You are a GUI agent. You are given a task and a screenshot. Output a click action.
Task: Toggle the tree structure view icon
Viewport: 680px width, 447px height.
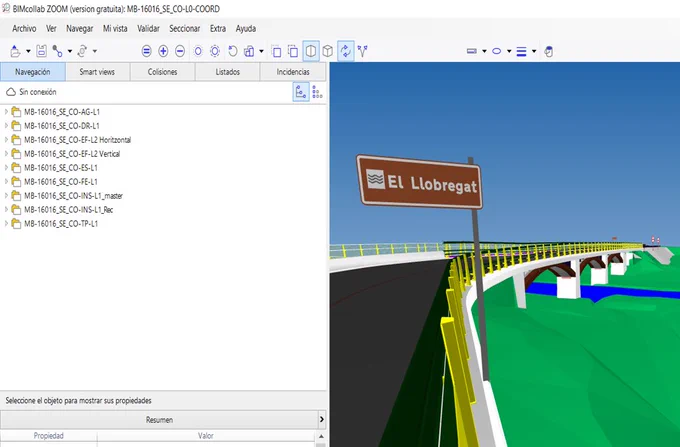point(301,92)
